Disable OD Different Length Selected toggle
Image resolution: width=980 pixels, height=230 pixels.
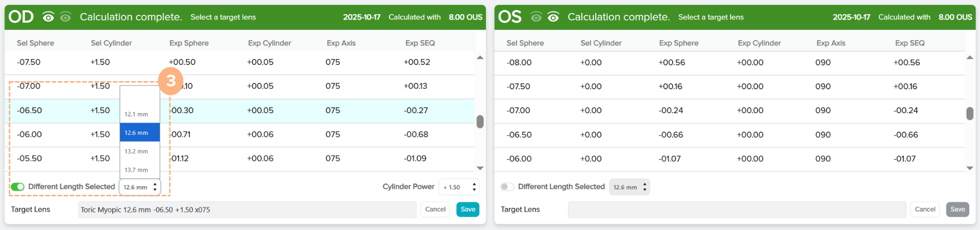[18, 187]
